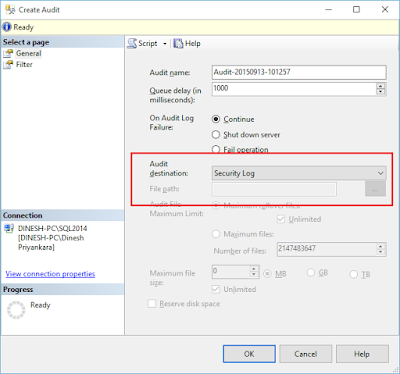This screenshot has height=374, width=400.
Task: Select Shut down server option
Action: tap(216, 134)
